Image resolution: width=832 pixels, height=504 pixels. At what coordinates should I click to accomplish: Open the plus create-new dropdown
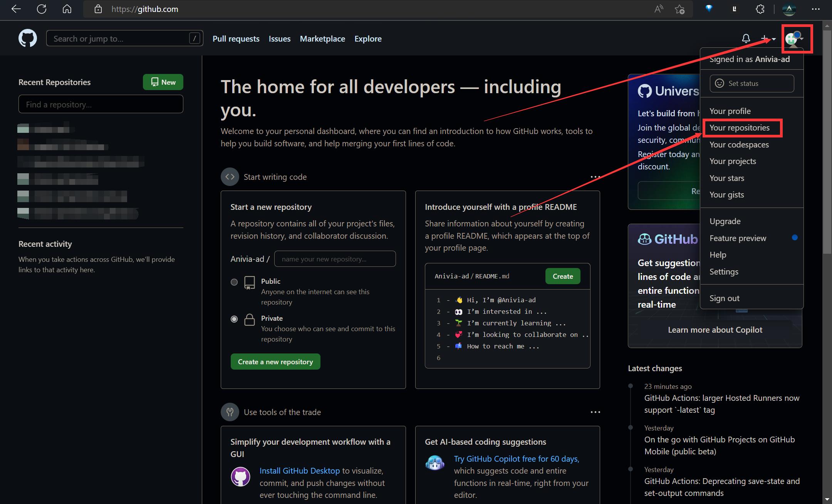point(768,39)
